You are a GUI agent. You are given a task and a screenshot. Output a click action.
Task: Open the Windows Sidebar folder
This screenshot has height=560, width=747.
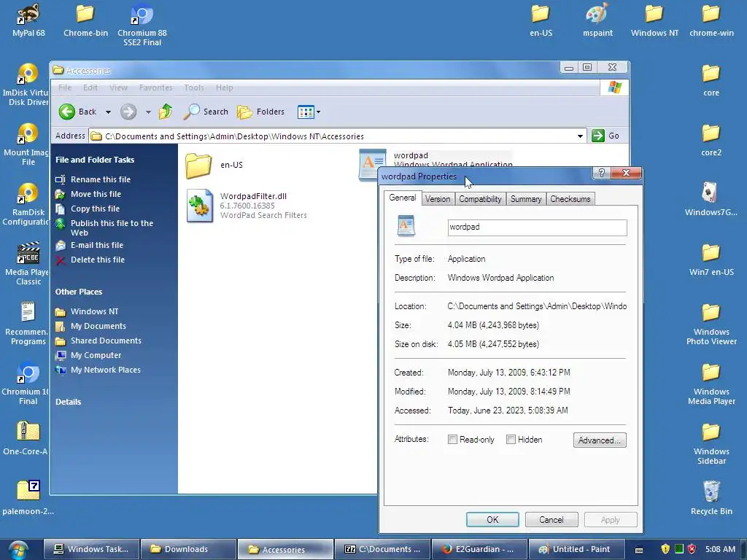[x=711, y=444]
